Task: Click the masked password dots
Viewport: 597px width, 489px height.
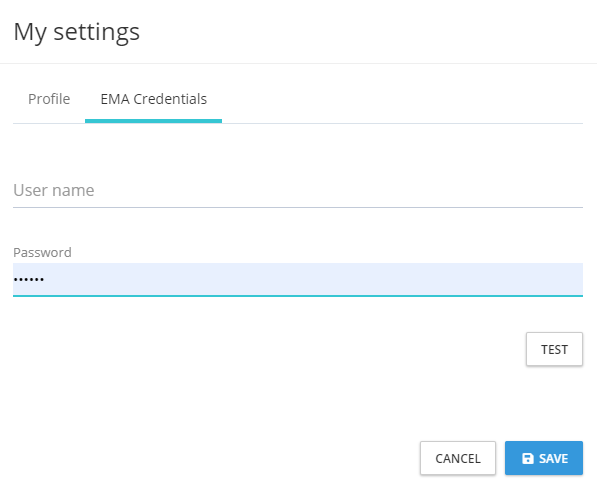Action: tap(29, 280)
